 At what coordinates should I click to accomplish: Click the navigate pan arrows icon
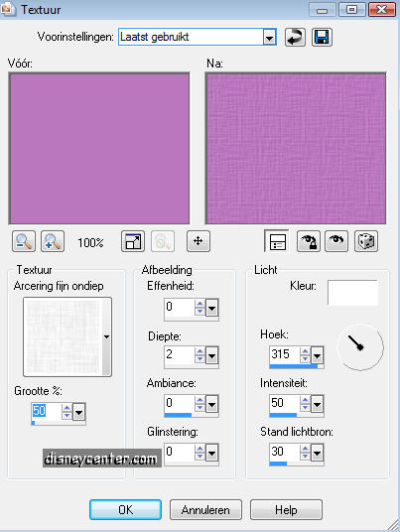pos(199,241)
